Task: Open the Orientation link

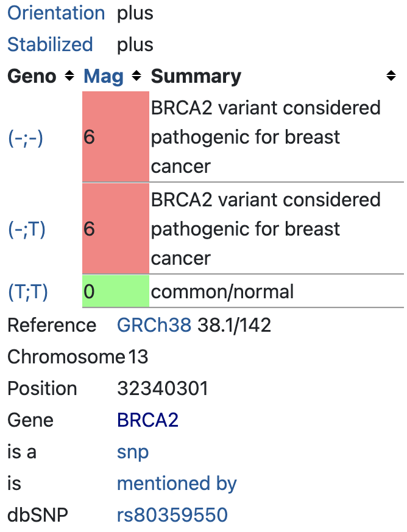Action: [55, 13]
